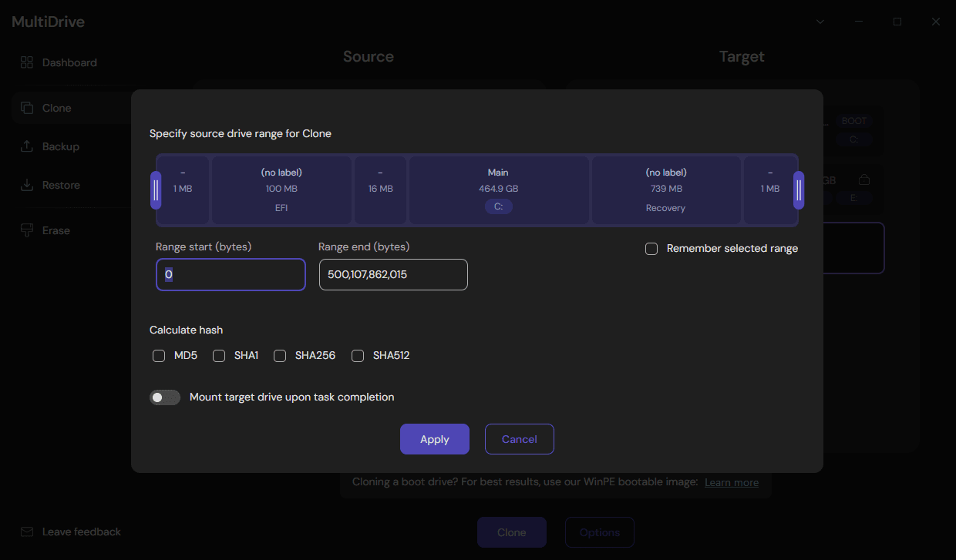Open the title bar chevron dropdown
The height and width of the screenshot is (560, 956).
point(820,22)
